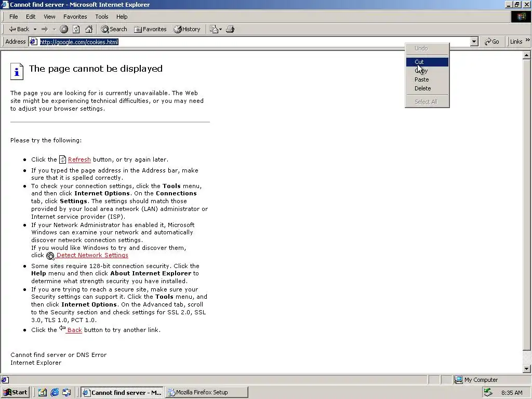
Task: Click the Mail toolbar icon
Action: pos(214,29)
